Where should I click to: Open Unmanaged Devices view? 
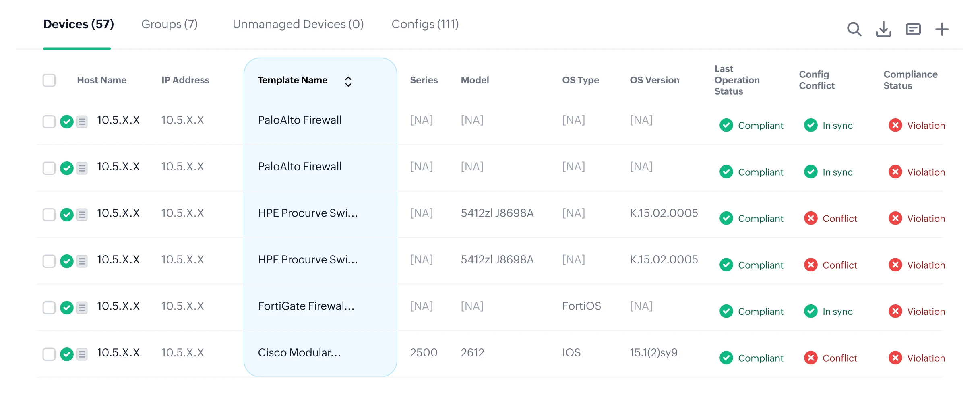[298, 24]
